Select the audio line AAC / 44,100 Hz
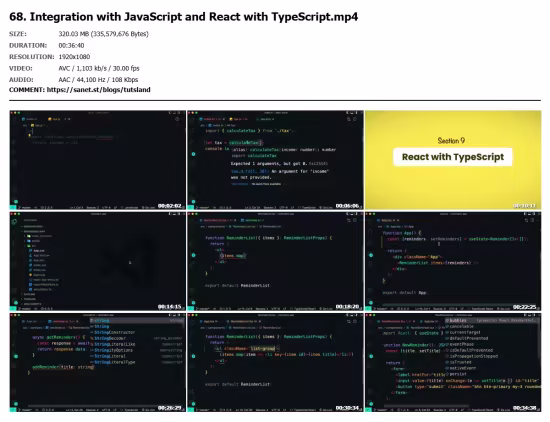This screenshot has width=550, height=422. click(98, 80)
